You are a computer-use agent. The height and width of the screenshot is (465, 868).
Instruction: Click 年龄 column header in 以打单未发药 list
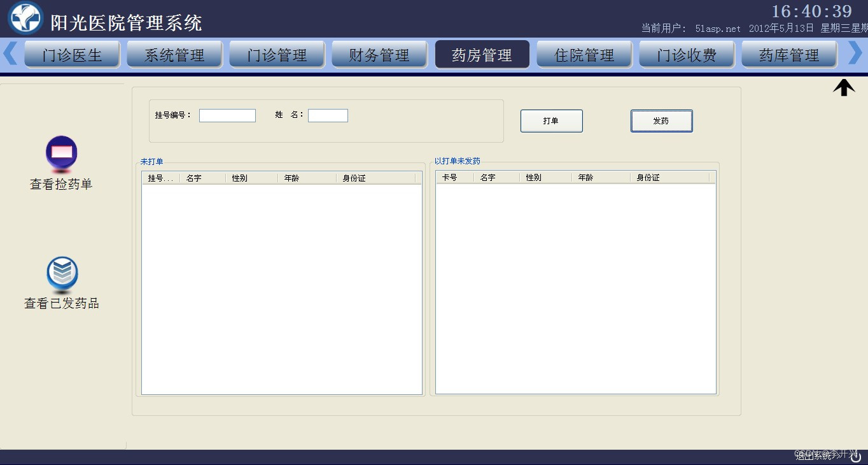[x=601, y=178]
